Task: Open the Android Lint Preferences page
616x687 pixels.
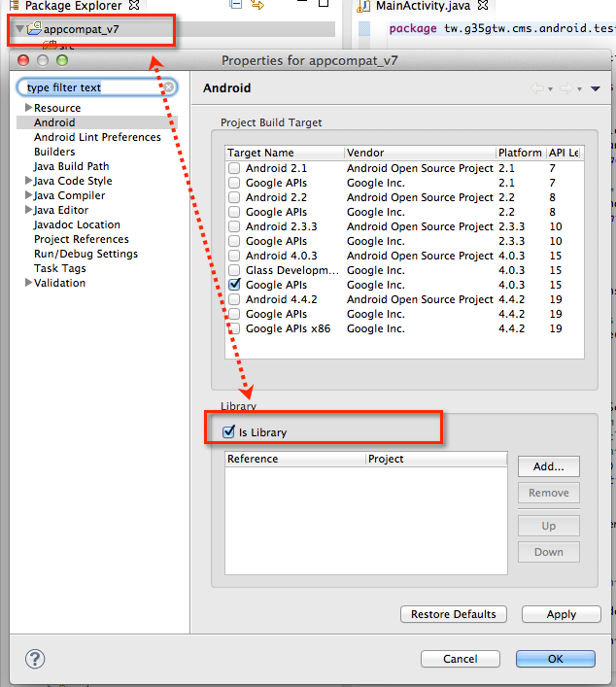Action: (97, 137)
